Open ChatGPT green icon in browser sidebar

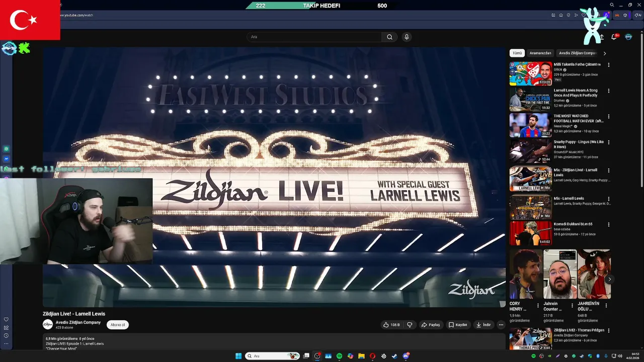[6, 149]
